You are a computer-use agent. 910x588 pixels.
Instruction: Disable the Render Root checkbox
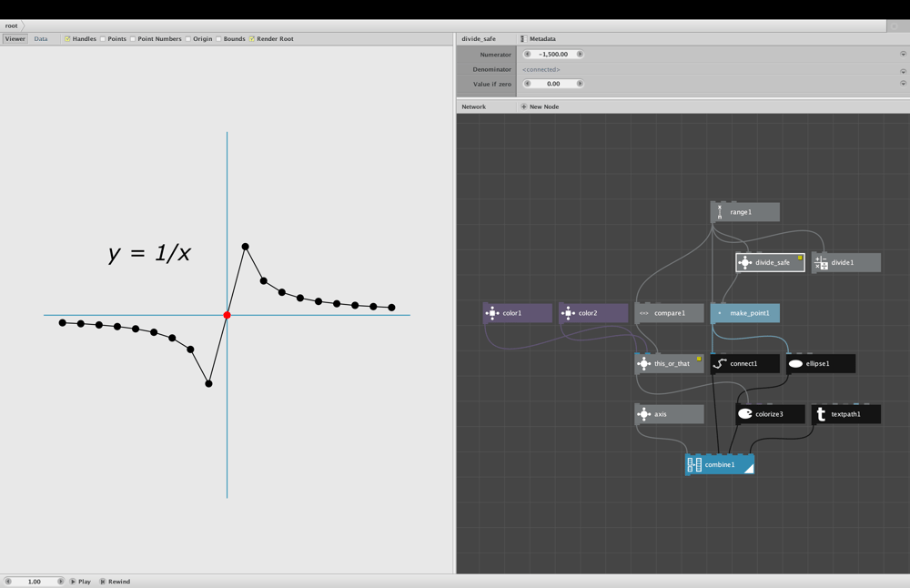[x=252, y=39]
